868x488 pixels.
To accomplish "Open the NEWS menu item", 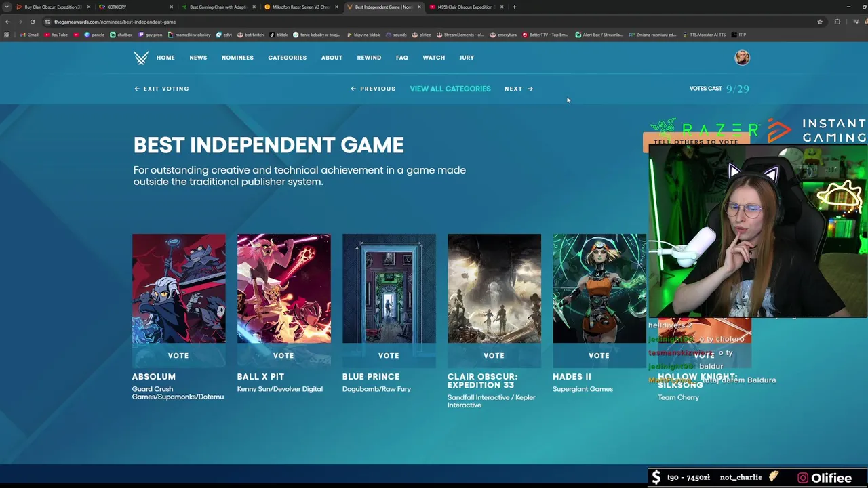I will tap(198, 58).
